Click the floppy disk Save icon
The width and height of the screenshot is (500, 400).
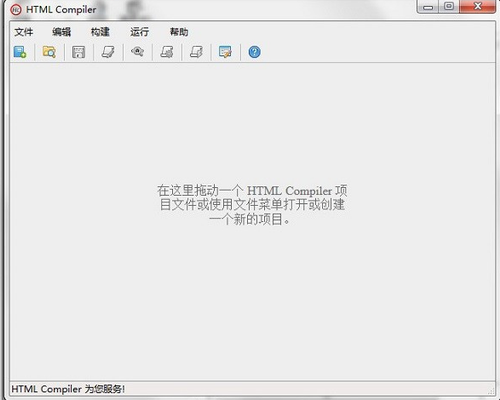point(79,52)
